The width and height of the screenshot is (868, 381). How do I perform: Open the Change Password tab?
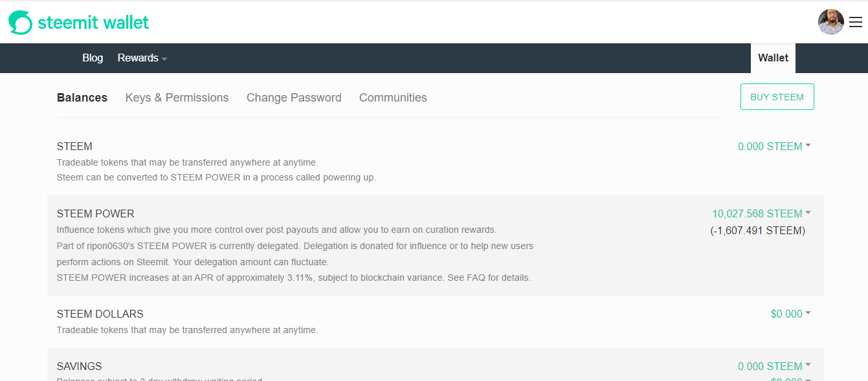[294, 98]
